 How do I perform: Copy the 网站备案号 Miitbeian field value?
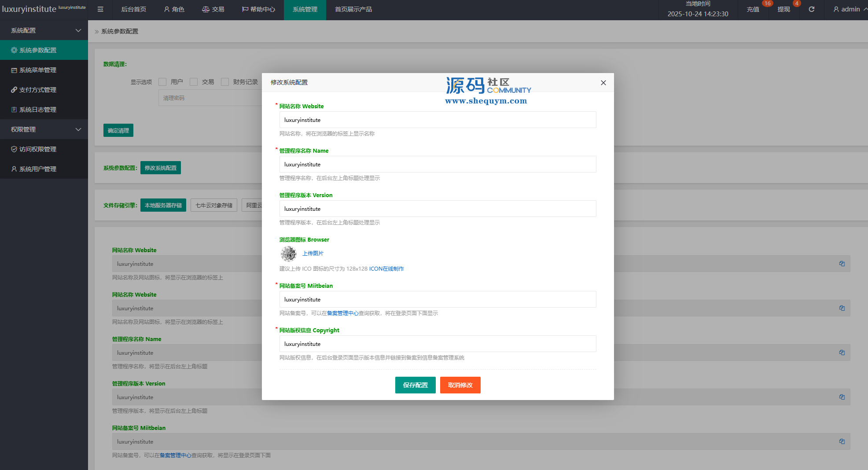(x=842, y=441)
